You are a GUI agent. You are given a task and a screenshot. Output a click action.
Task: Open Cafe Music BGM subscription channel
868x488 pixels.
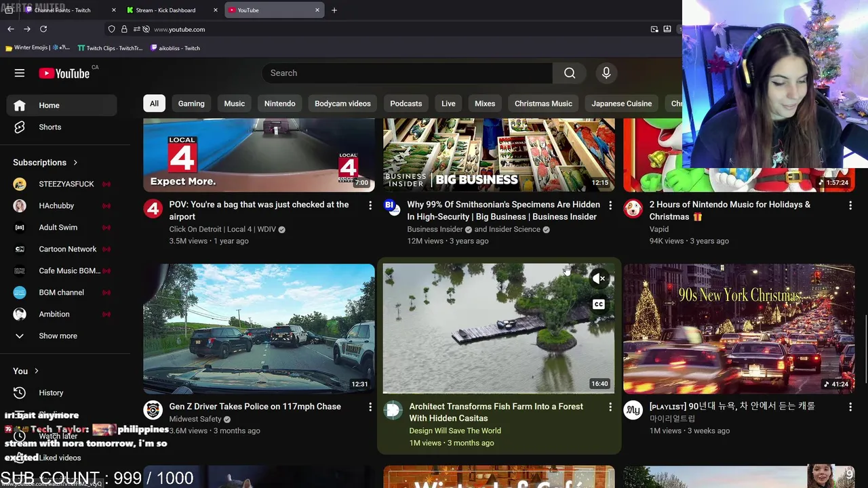pyautogui.click(x=62, y=270)
